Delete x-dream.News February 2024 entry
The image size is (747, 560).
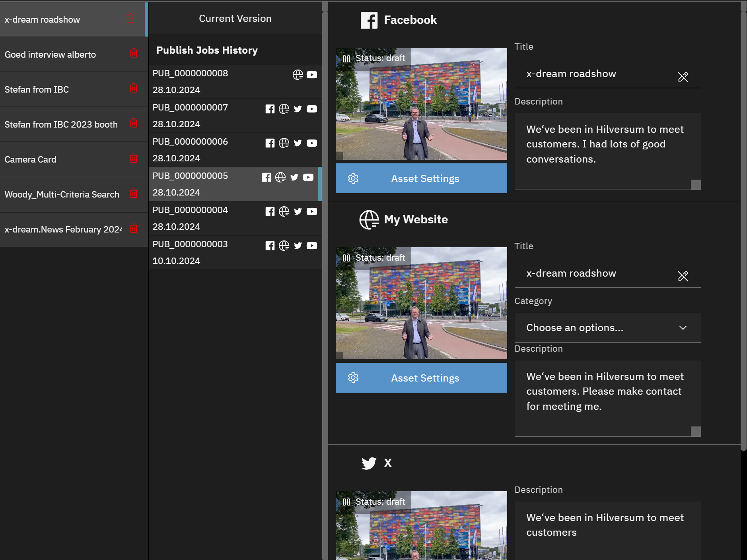tap(134, 228)
